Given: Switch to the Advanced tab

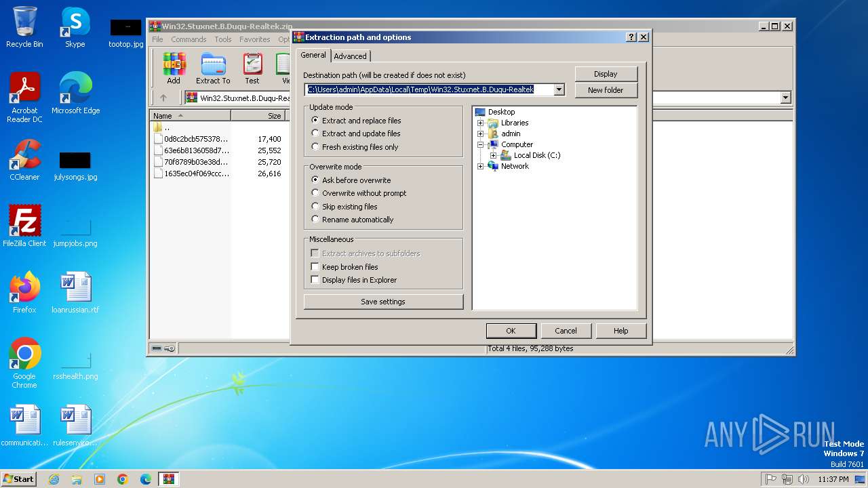Looking at the screenshot, I should click(350, 56).
